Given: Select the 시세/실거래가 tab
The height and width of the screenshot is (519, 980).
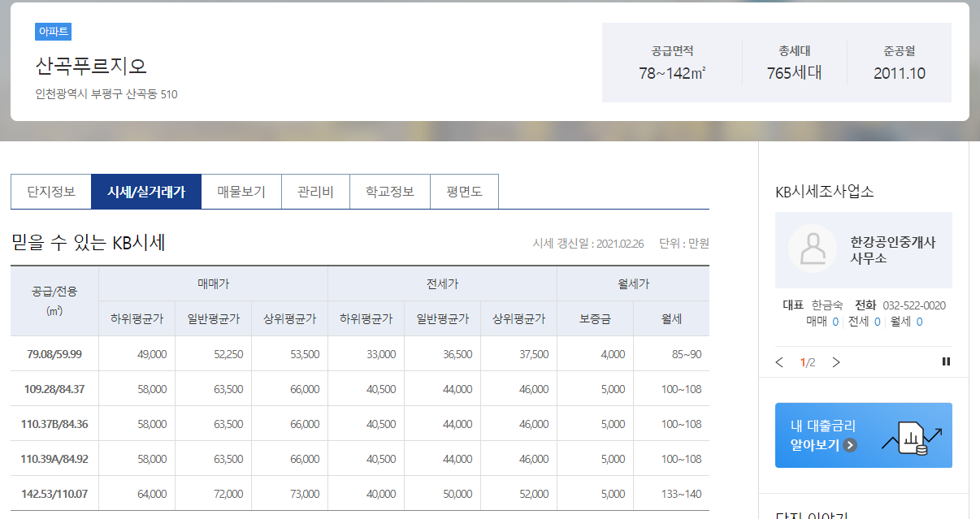Looking at the screenshot, I should pos(146,192).
